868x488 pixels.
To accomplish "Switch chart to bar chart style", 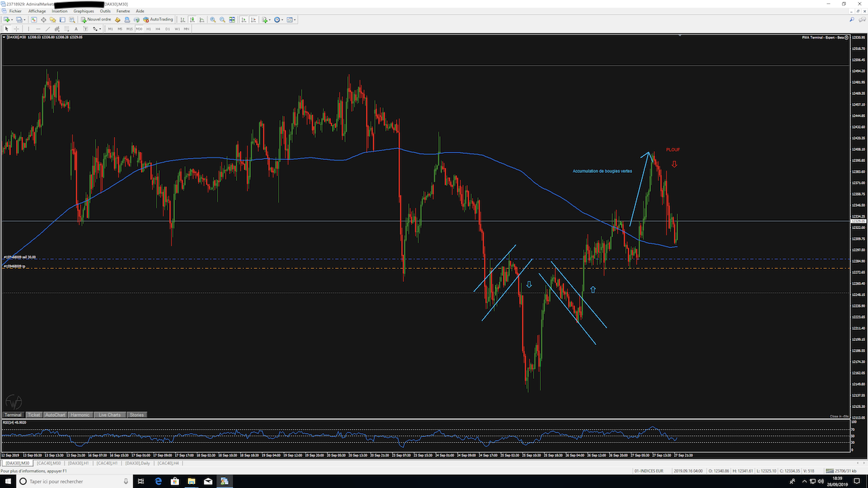I will [x=182, y=20].
